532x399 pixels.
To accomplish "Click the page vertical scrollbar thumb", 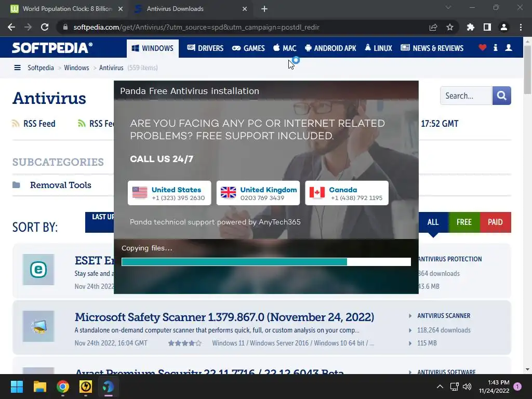I will 527,69.
